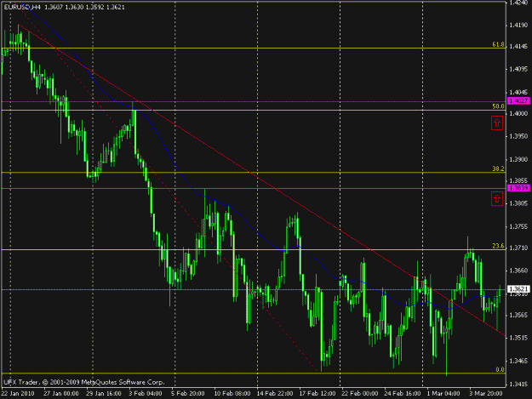Screen dimensions: 532x399
Task: Click the 1.4190 price axis value
Action: [518, 25]
